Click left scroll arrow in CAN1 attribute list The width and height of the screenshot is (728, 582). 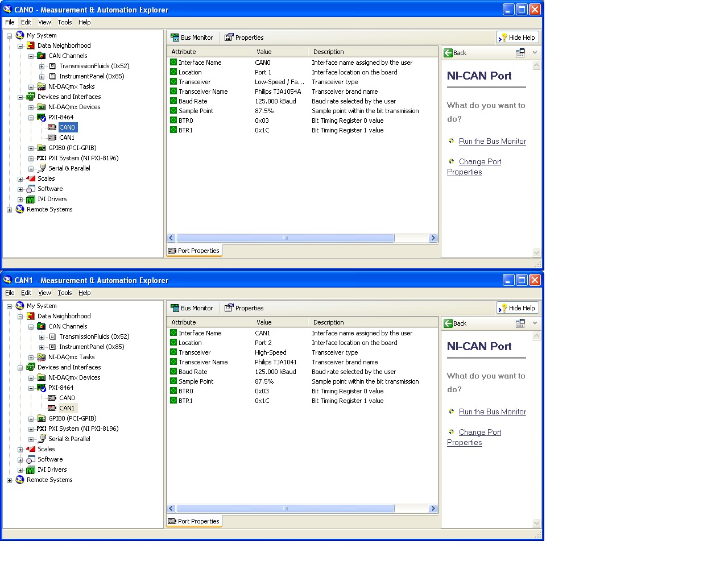click(171, 509)
